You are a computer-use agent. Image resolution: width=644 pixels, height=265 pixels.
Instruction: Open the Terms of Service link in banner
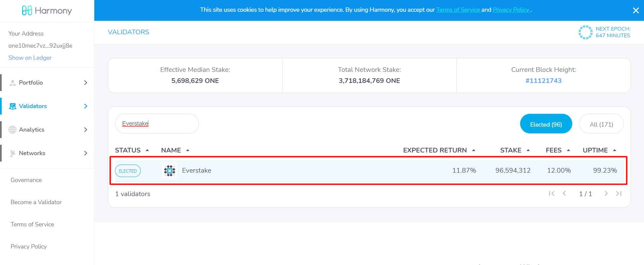click(458, 10)
